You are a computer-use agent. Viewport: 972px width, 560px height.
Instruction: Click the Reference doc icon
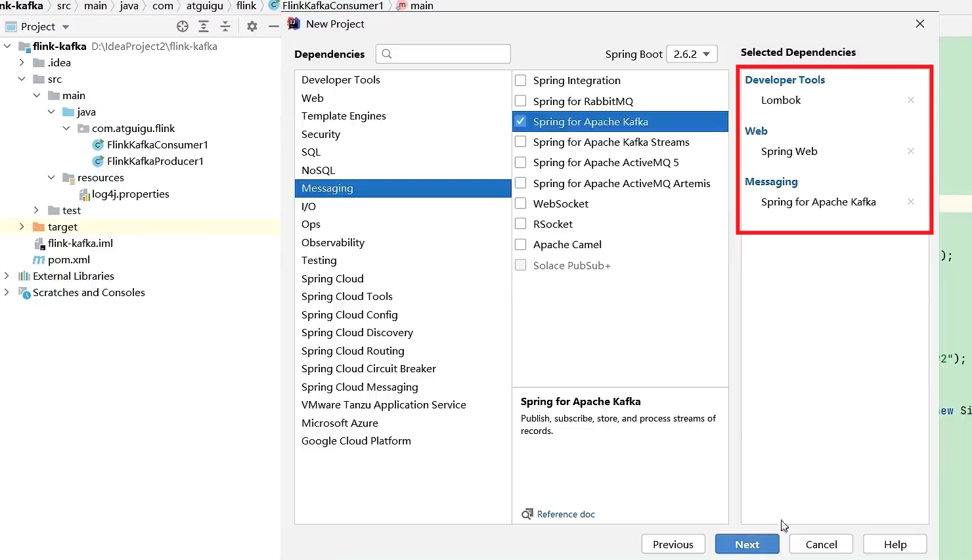(x=527, y=514)
